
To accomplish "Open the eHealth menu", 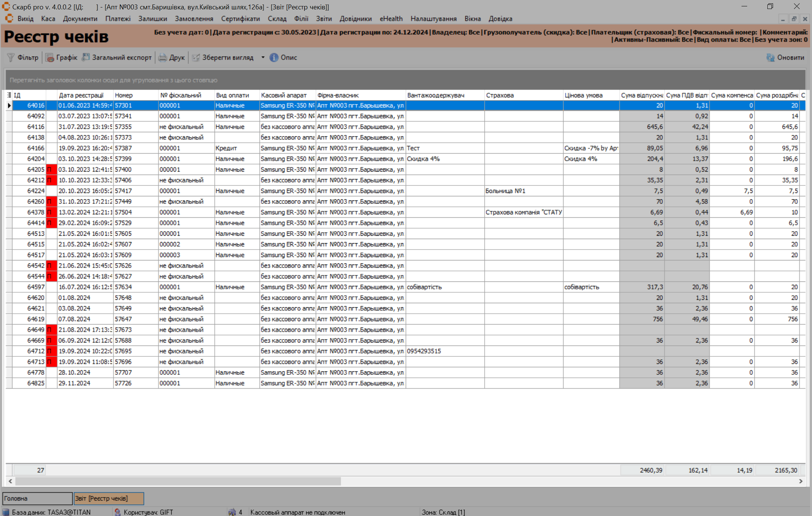I will click(391, 19).
